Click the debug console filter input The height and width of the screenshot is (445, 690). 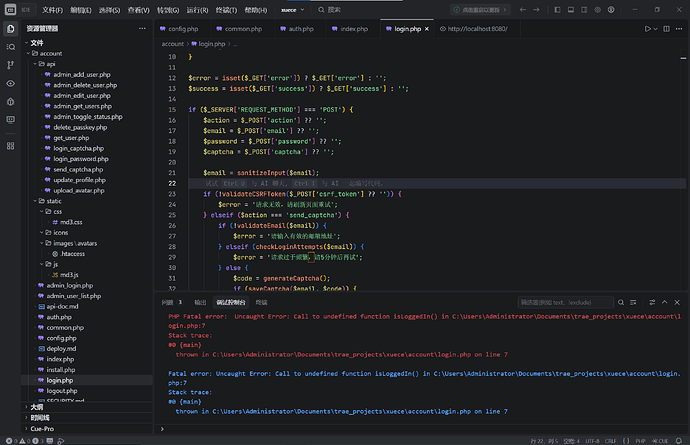click(565, 302)
